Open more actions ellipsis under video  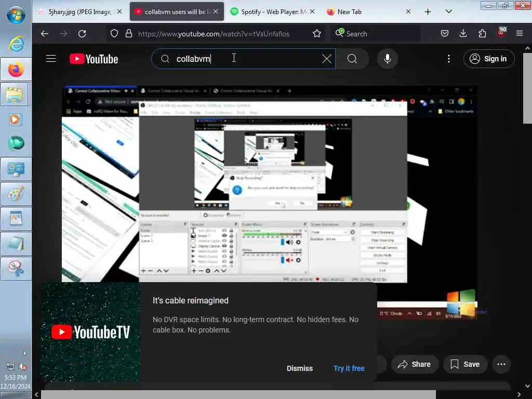[501, 364]
